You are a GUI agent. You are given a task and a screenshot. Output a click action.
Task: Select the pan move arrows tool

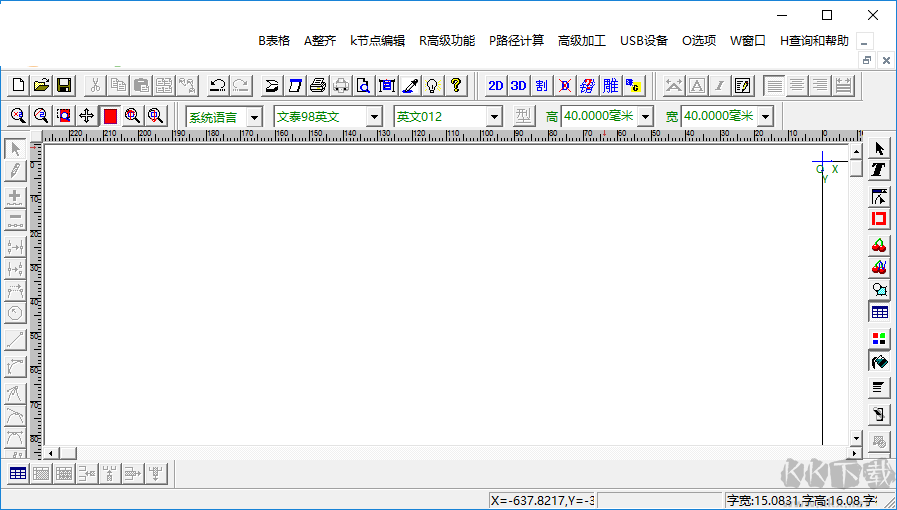(x=86, y=116)
